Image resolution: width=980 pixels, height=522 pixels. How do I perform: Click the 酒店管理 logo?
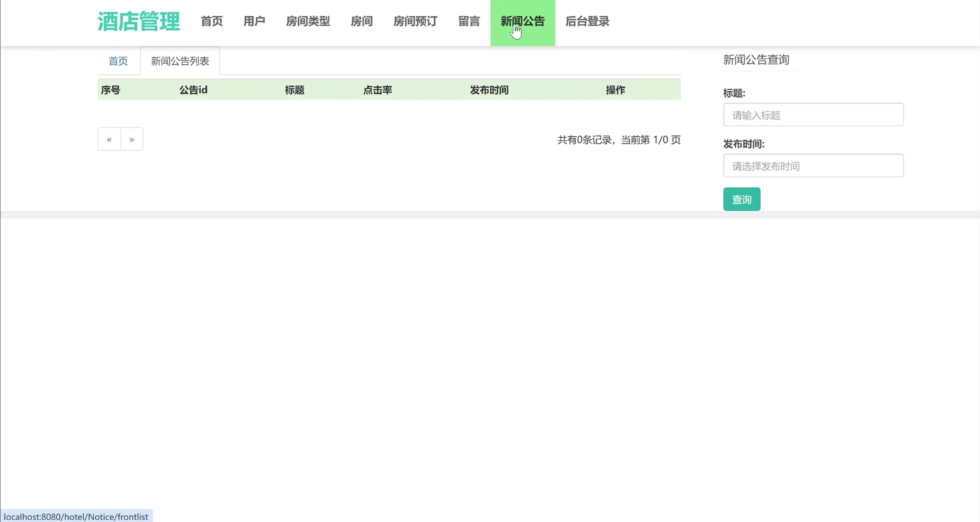click(138, 21)
